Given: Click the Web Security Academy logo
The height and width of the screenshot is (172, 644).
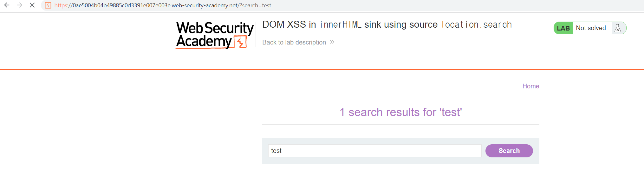Looking at the screenshot, I should click(x=214, y=35).
